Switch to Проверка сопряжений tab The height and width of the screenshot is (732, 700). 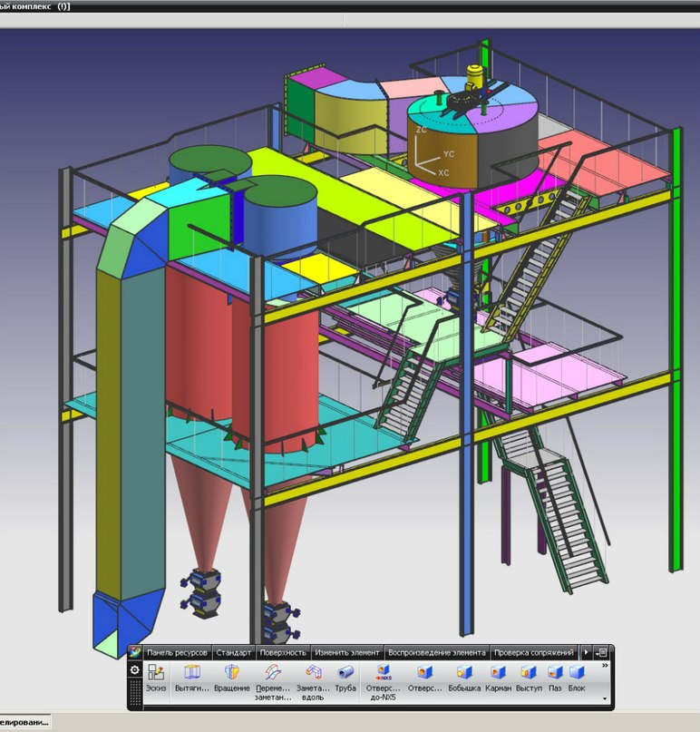point(533,653)
